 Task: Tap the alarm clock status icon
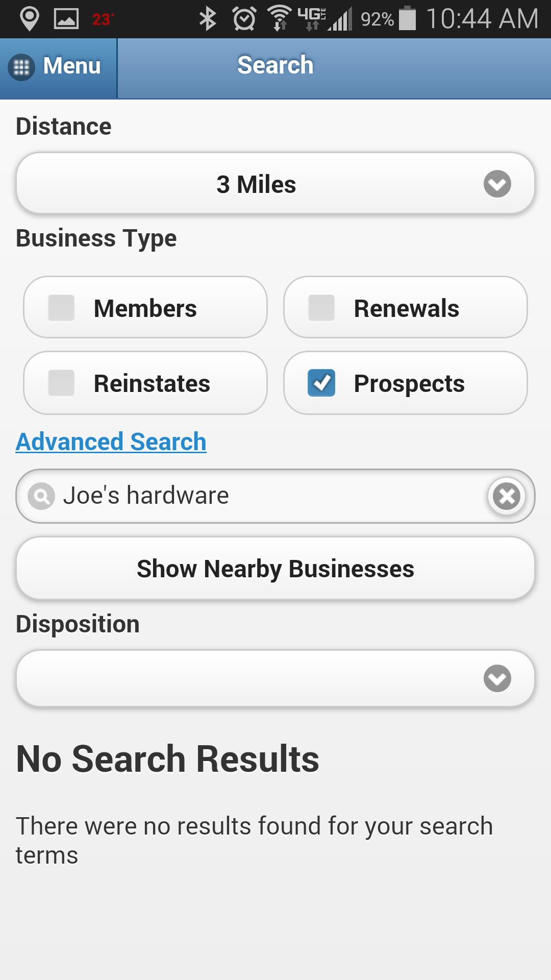coord(244,19)
